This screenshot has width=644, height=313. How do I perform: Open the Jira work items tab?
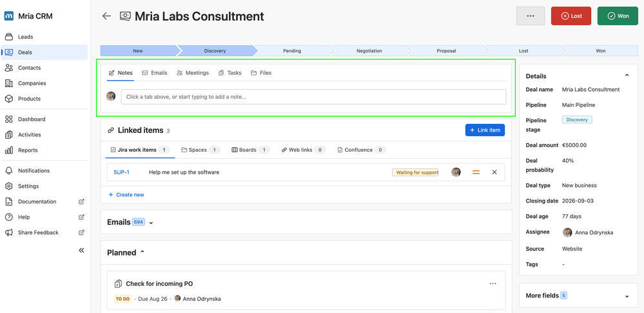[x=141, y=150]
